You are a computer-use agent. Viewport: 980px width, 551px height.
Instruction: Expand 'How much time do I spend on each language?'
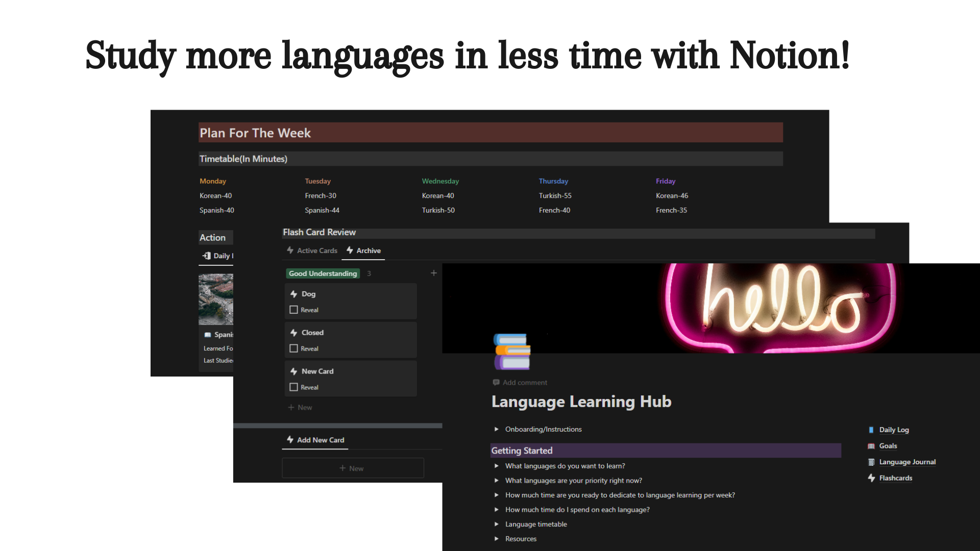click(x=497, y=510)
